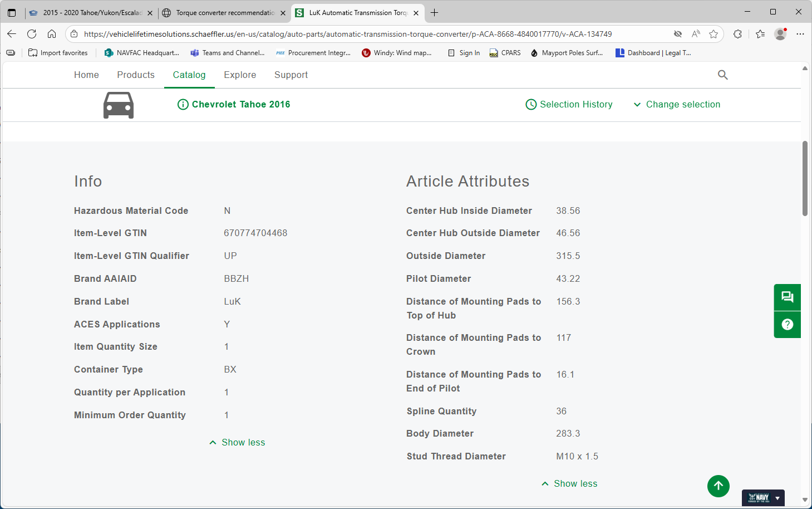Close the Tahoe/Yukon/Escalade tab
The image size is (812, 509).
150,13
